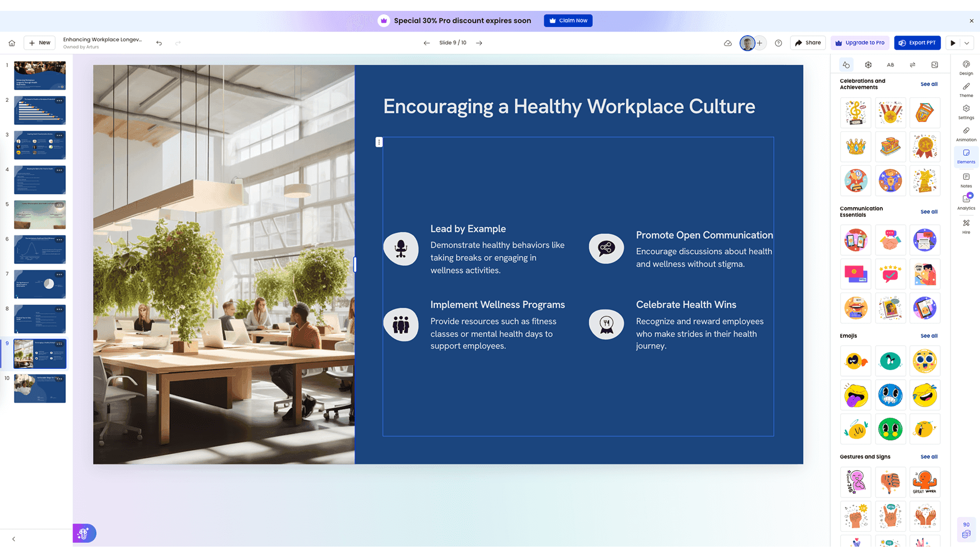Switch to the image elements tab
Screen dimensions: 980x558
point(935,65)
